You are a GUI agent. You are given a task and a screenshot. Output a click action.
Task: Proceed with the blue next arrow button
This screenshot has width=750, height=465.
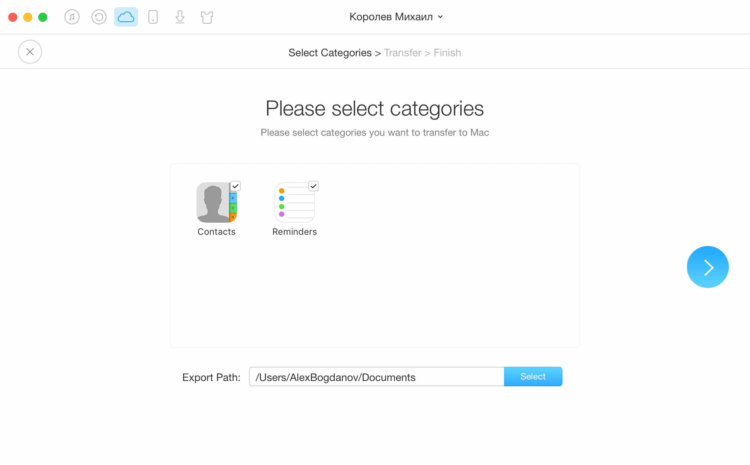click(x=707, y=267)
